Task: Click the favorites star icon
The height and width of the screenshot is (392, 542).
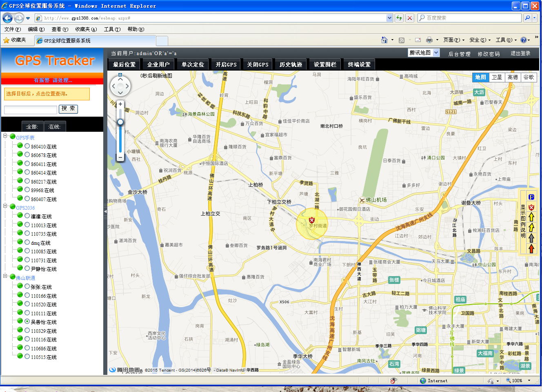Action: (6, 40)
